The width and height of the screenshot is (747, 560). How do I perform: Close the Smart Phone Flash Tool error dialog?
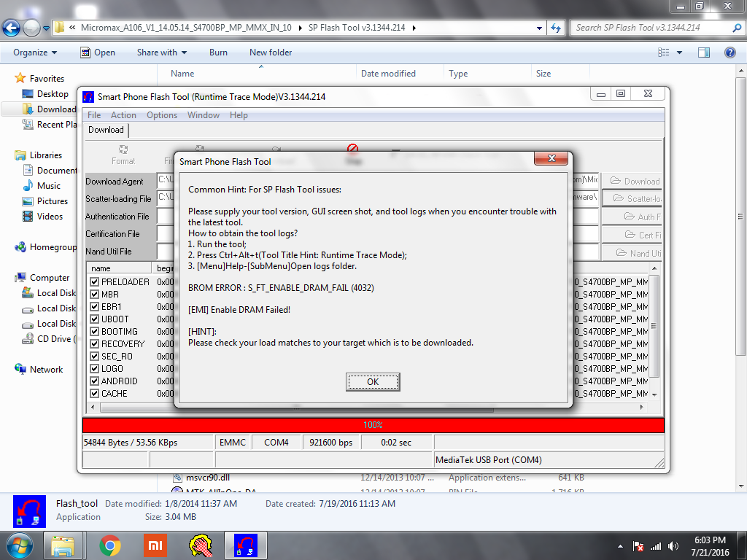[551, 158]
